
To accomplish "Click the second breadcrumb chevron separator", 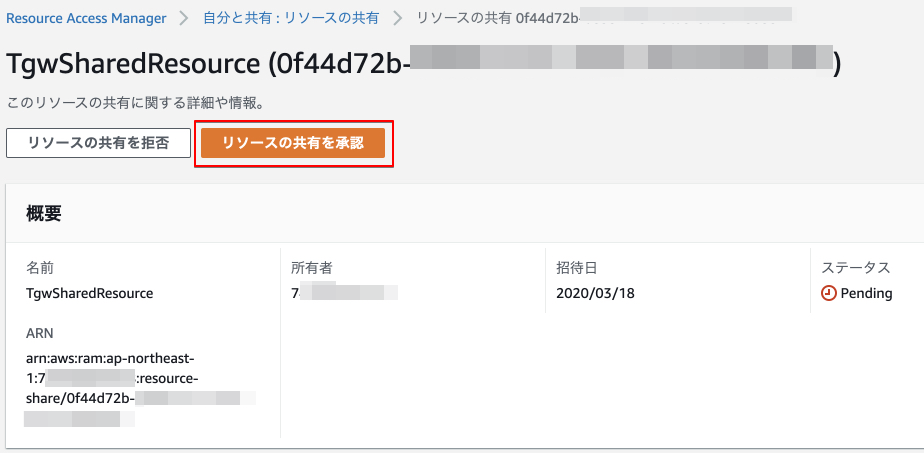I will (398, 18).
